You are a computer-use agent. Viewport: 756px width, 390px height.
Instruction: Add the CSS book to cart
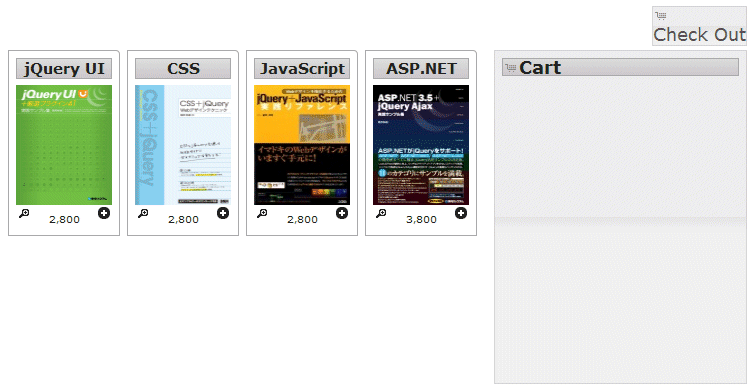pyautogui.click(x=223, y=213)
